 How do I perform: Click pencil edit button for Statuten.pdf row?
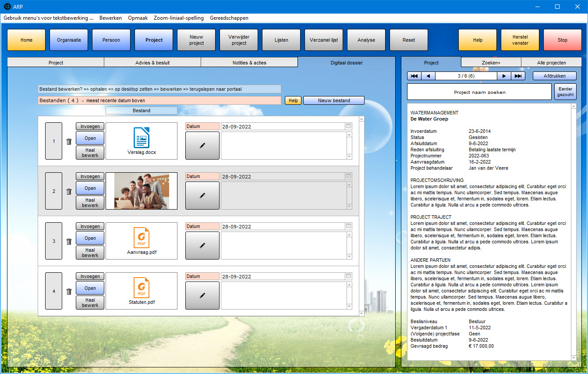coord(202,296)
